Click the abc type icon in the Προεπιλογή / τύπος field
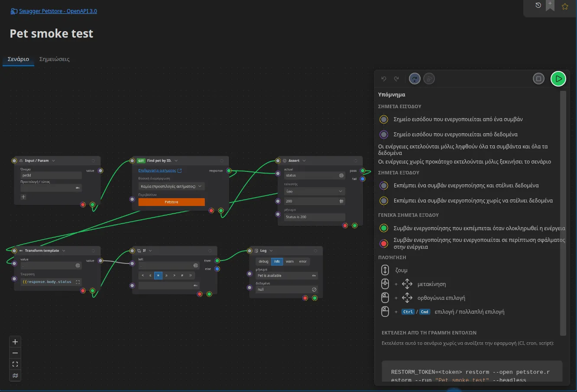577x392 pixels. pos(78,188)
